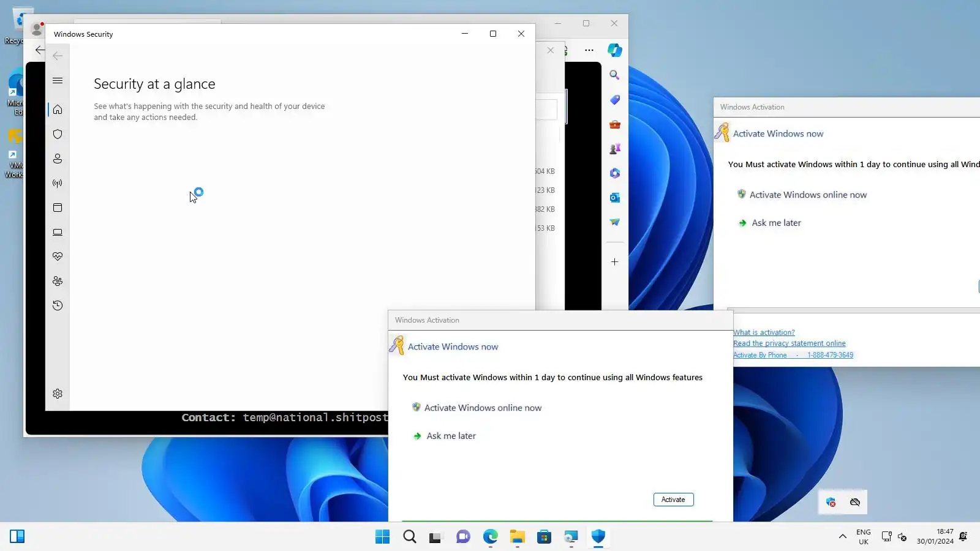Viewport: 980px width, 551px height.
Task: Open the taskbar app showing monitor and disc
Action: coord(571,537)
